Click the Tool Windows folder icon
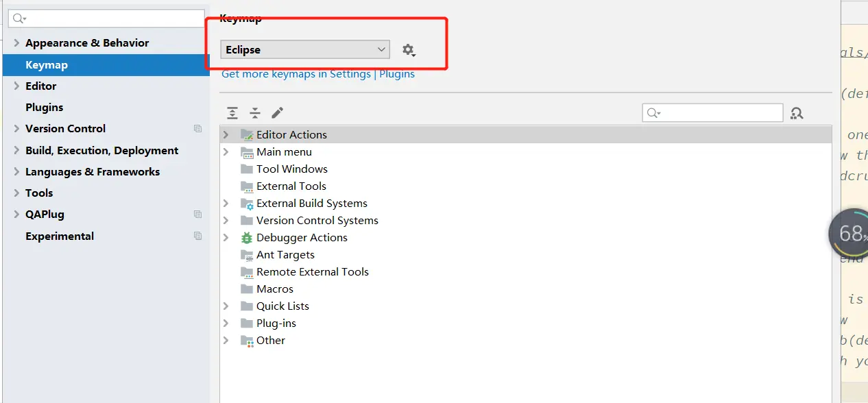 [247, 169]
